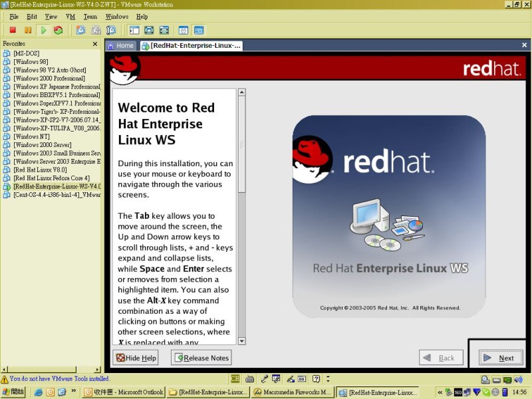Screen dimensions: 532x399
Task: Click the microphone language bar icon
Action: pos(264,378)
